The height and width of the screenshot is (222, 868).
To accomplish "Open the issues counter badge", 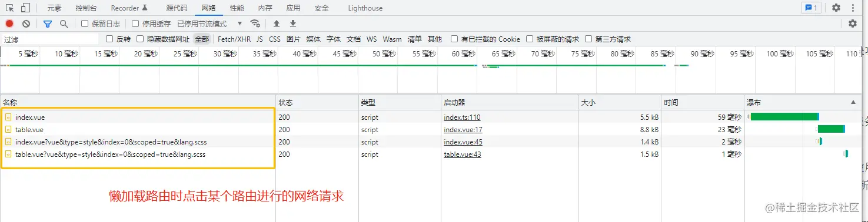I will coord(812,8).
